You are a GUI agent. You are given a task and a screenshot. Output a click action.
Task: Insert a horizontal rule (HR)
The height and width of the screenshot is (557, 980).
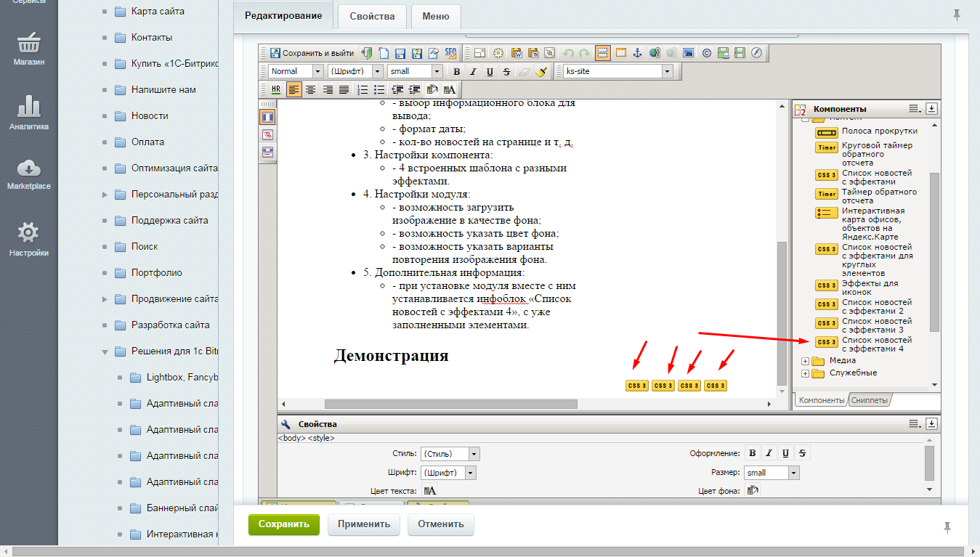coord(275,89)
